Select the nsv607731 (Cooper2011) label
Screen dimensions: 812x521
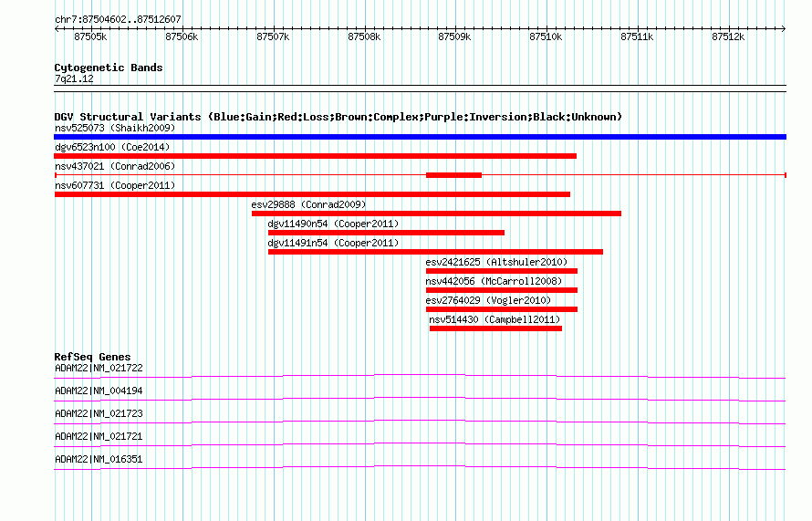(x=115, y=185)
